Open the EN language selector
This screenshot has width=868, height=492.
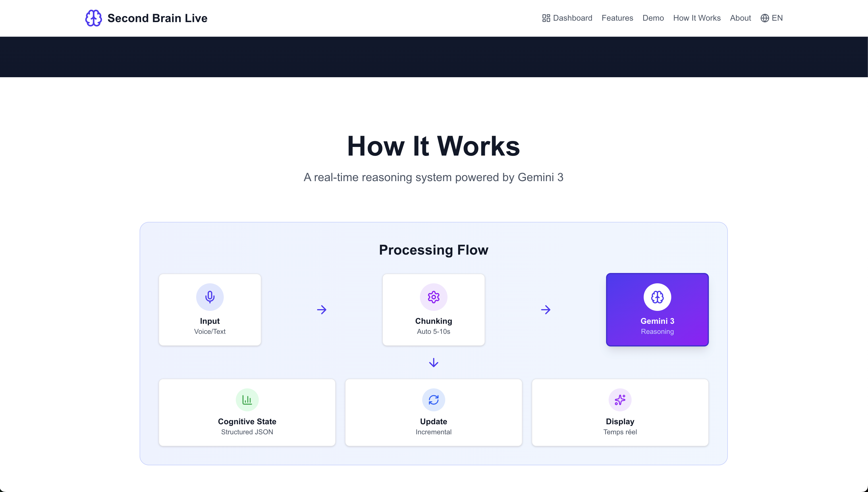pos(777,18)
